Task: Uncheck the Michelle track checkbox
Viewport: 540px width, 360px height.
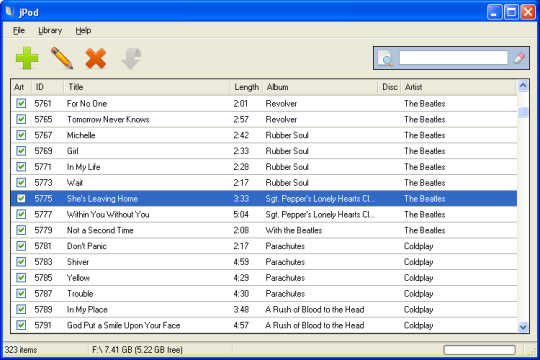Action: (21, 135)
